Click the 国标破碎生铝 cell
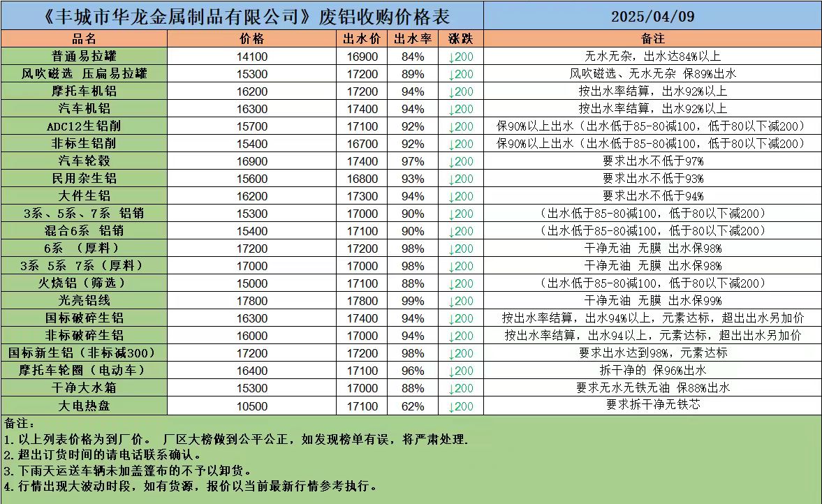The image size is (822, 504). tap(85, 318)
